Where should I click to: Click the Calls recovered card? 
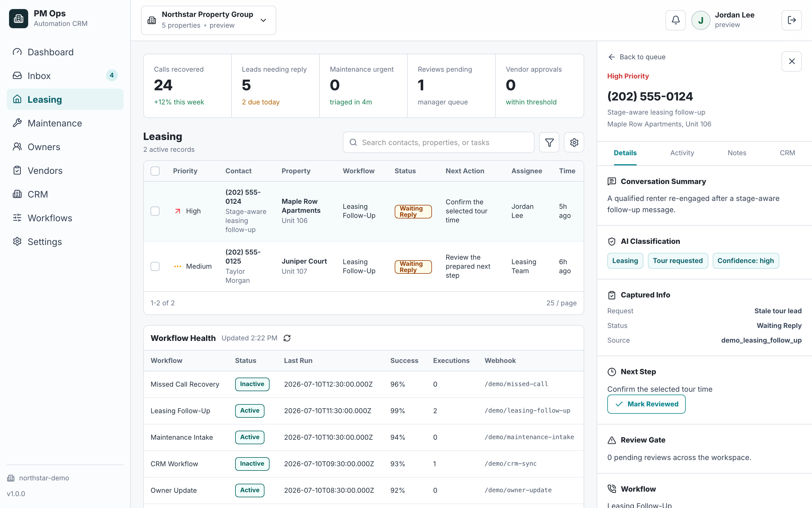187,86
